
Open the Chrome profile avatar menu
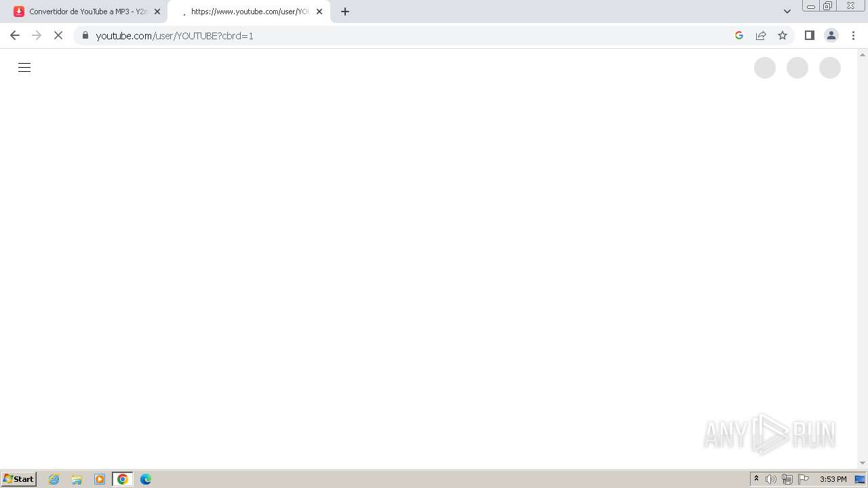[x=831, y=35]
